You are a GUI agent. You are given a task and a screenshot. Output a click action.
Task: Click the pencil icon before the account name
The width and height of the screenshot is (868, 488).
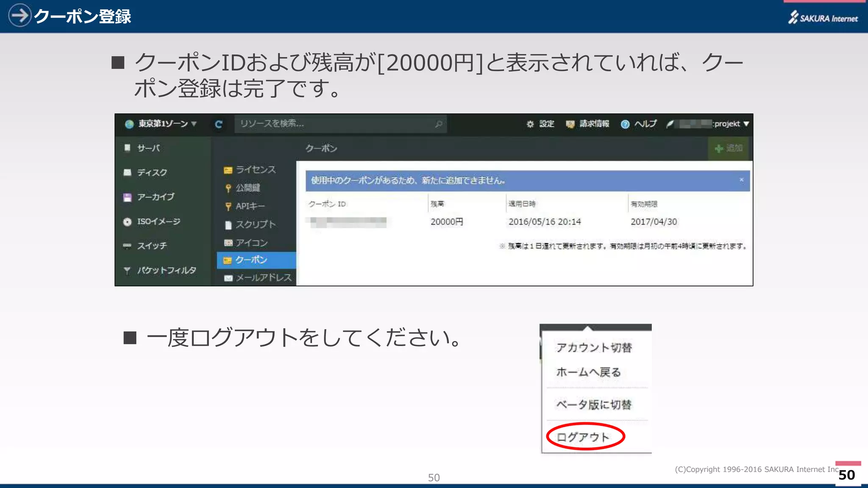point(670,124)
